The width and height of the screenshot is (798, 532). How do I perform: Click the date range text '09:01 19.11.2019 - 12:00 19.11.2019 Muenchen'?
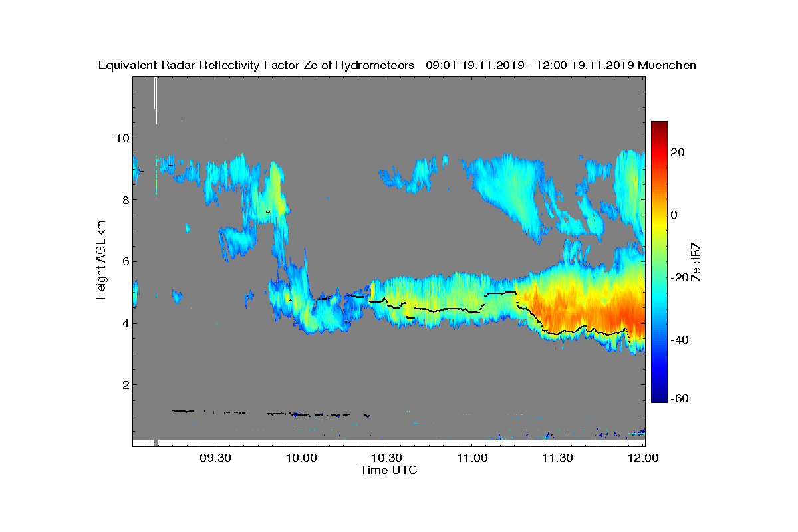tap(561, 65)
